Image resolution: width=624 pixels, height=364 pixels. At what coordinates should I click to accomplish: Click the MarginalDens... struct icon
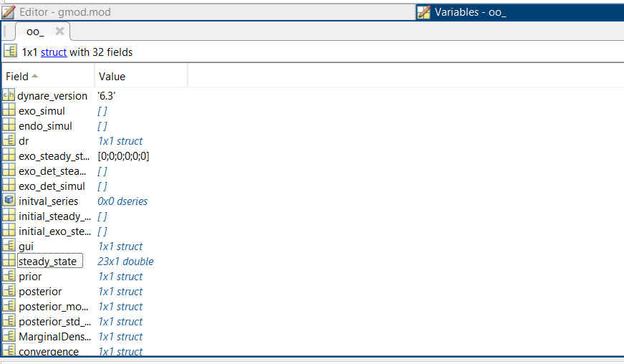(9, 336)
